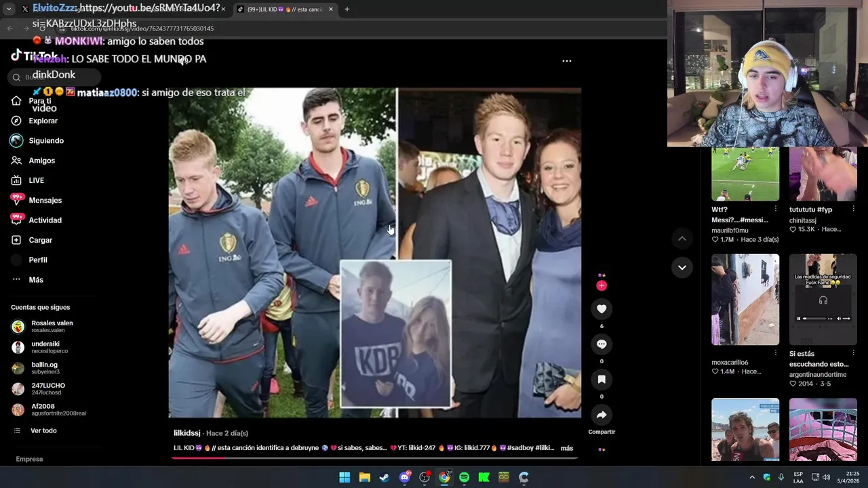Open the LIVE section
Image resolution: width=868 pixels, height=488 pixels.
point(28,180)
